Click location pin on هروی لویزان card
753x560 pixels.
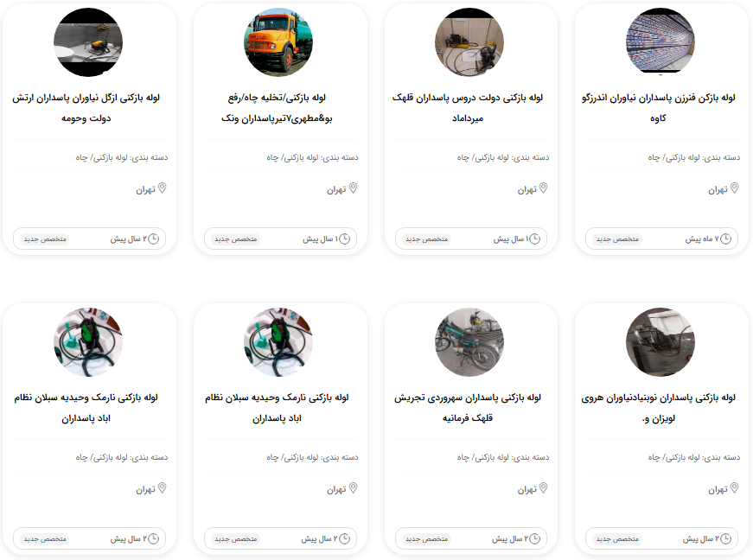pos(734,488)
